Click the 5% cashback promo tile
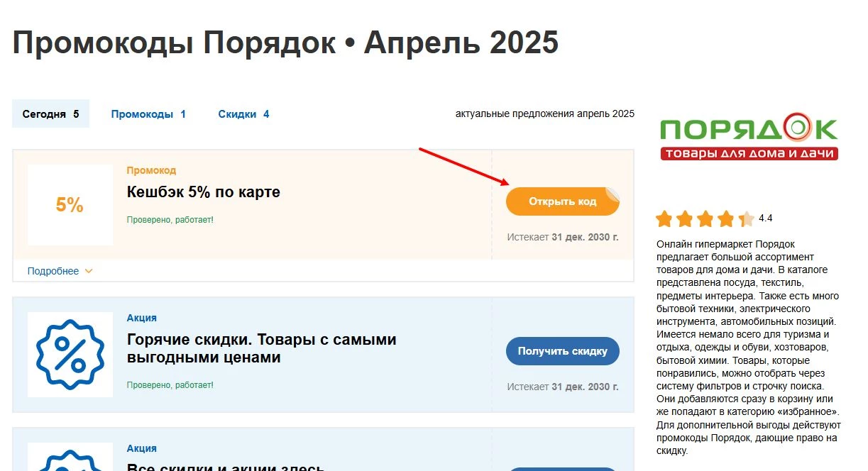 [70, 204]
